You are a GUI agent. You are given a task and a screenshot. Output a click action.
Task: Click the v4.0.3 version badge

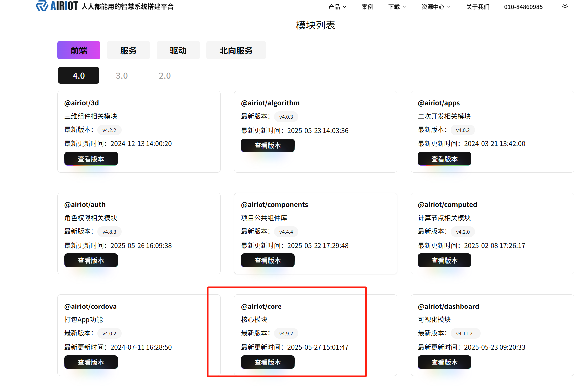[286, 117]
